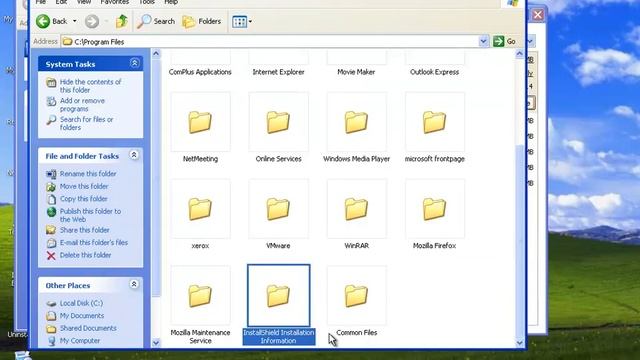Screen dimensions: 640x360
Task: Go back with the Back button
Action: (x=52, y=21)
